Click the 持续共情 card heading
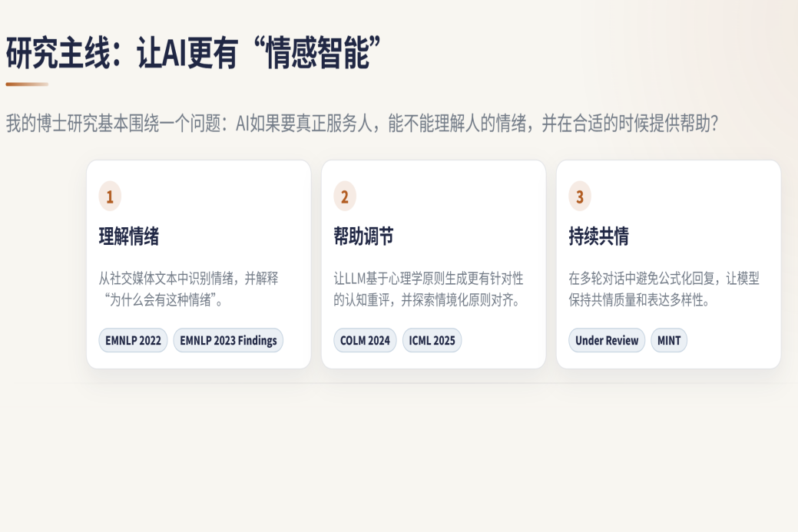This screenshot has width=798, height=532. click(598, 236)
